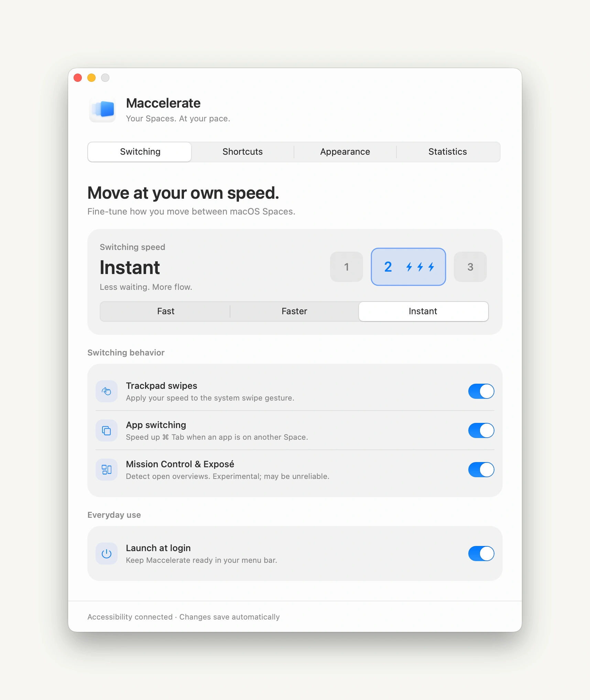590x700 pixels.
Task: Click the 'Everyday use' section header
Action: (x=114, y=515)
